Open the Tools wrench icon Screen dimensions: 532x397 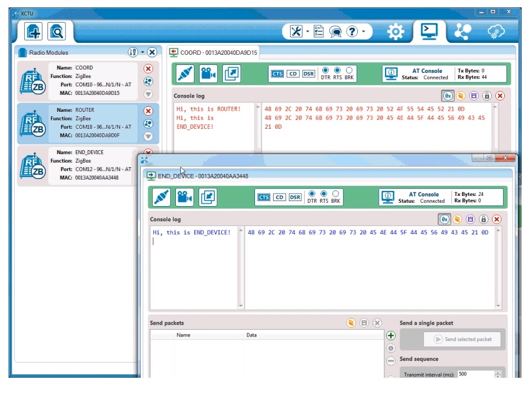tap(296, 32)
